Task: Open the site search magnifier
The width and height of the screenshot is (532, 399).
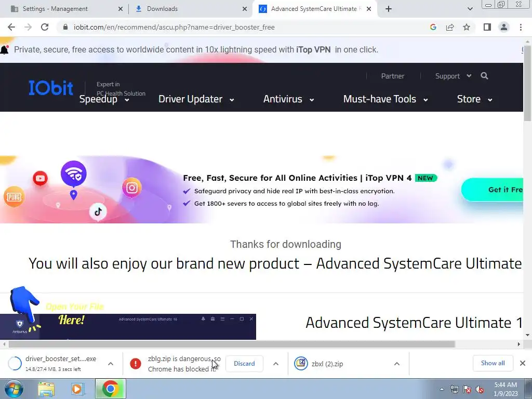Action: [x=484, y=76]
